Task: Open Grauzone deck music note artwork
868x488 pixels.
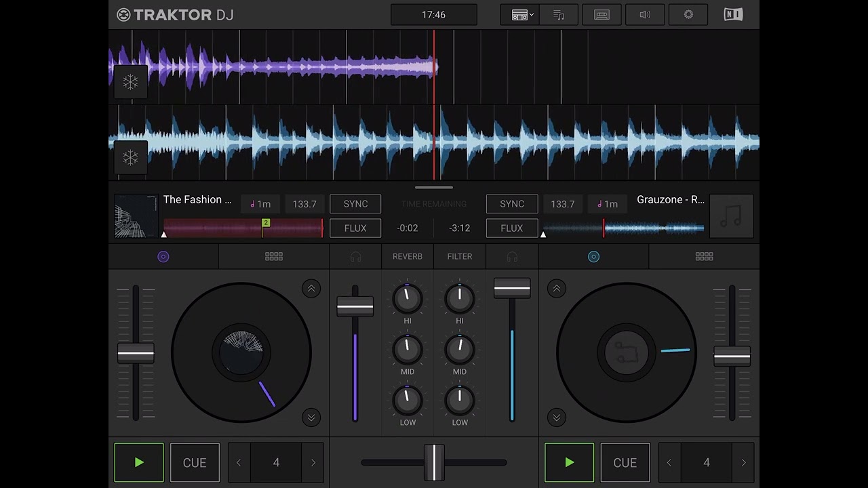Action: point(731,216)
